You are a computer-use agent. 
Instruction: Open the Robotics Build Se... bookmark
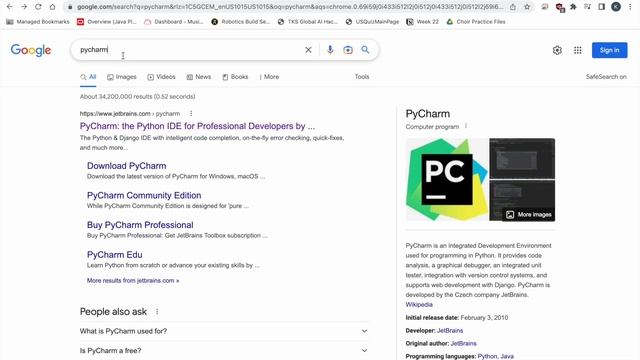point(240,22)
